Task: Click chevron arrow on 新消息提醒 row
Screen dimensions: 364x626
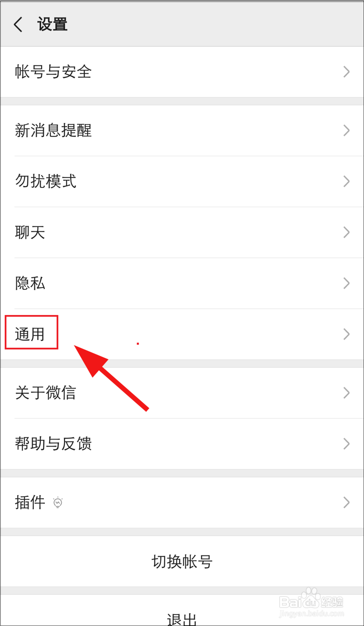Action: click(347, 130)
